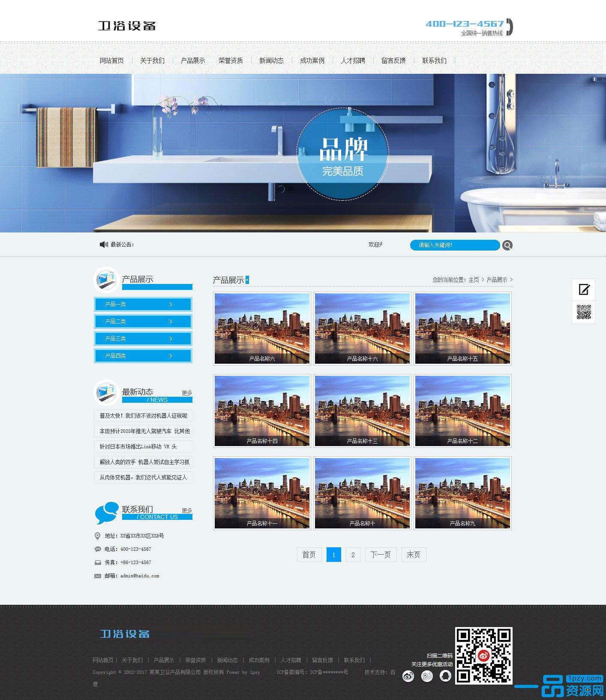
Task: Click 更多 beside 最新动态
Action: (187, 393)
